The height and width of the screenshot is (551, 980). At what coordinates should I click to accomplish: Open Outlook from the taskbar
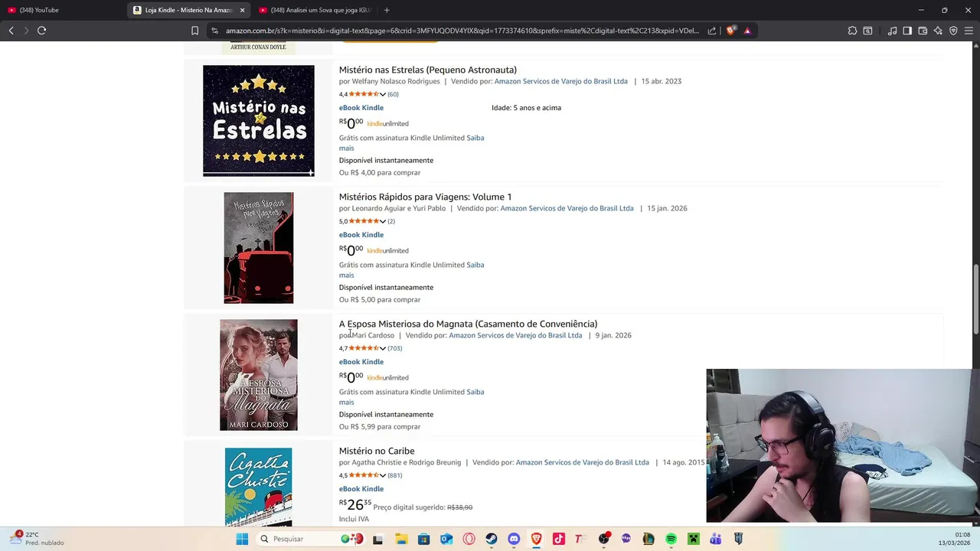(x=446, y=539)
